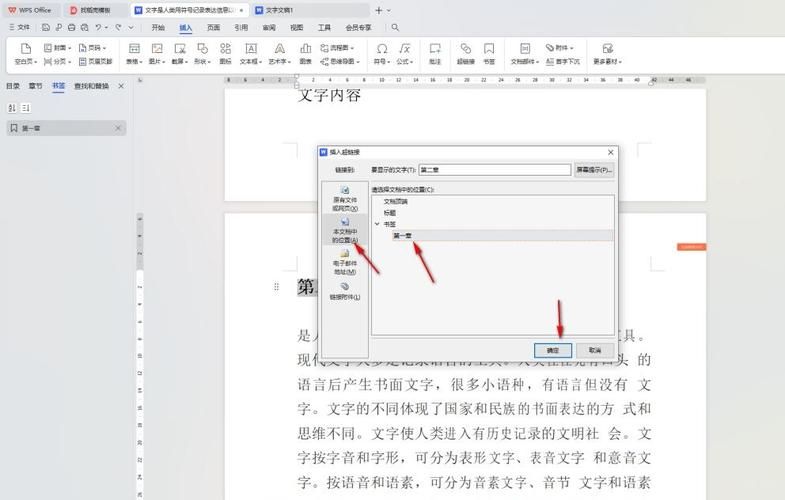
Task: Click the 首字下沉 drop cap button
Action: coord(563,62)
